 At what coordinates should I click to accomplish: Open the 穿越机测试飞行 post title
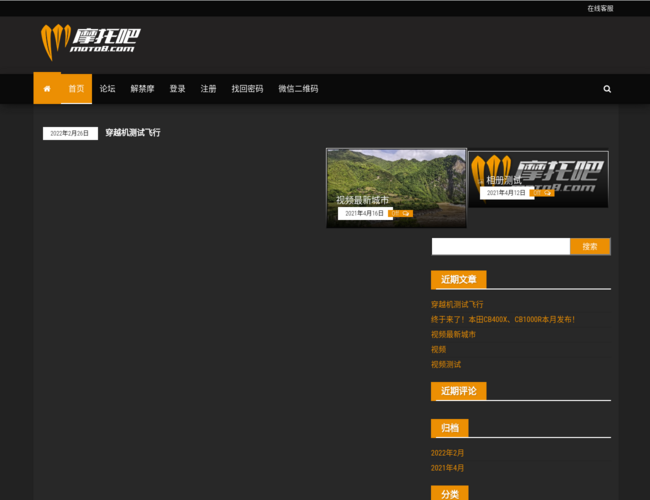(133, 133)
